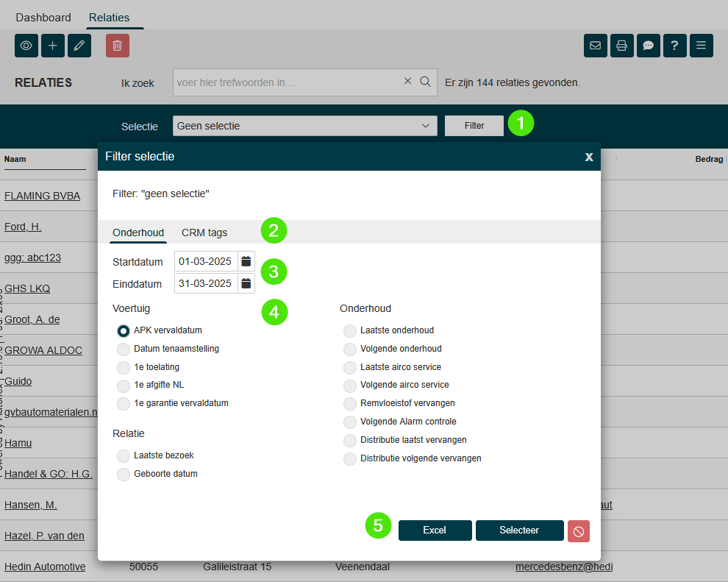Click the printer icon
Screen dimensions: 728x582
[x=622, y=46]
